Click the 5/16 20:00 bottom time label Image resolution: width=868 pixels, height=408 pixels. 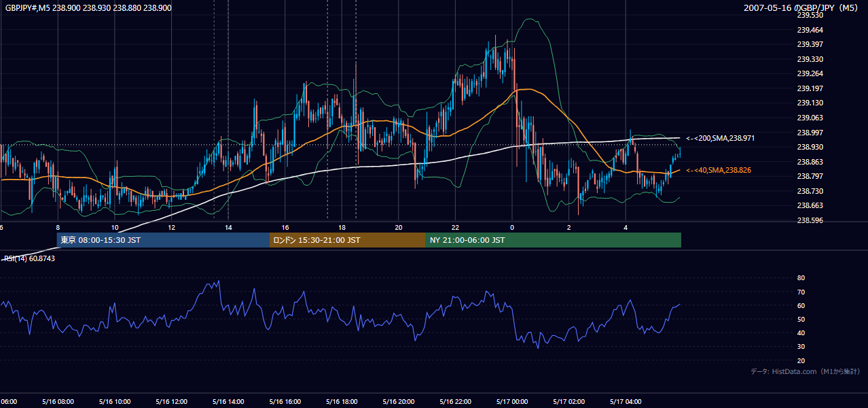[399, 402]
